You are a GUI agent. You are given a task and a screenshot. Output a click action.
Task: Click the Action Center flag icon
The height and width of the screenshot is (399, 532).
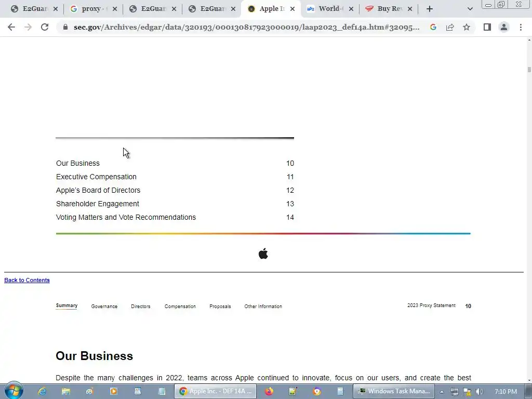click(x=467, y=392)
